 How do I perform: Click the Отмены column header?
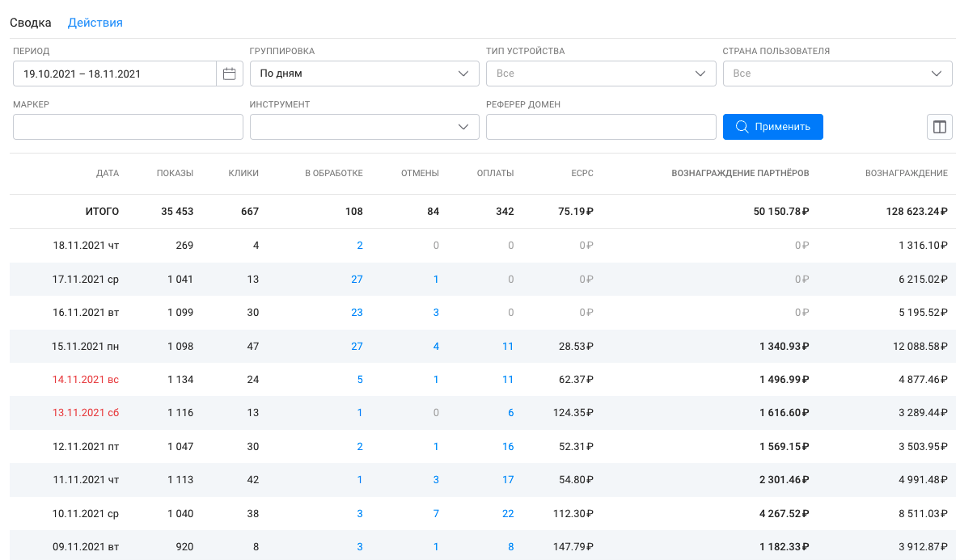420,173
